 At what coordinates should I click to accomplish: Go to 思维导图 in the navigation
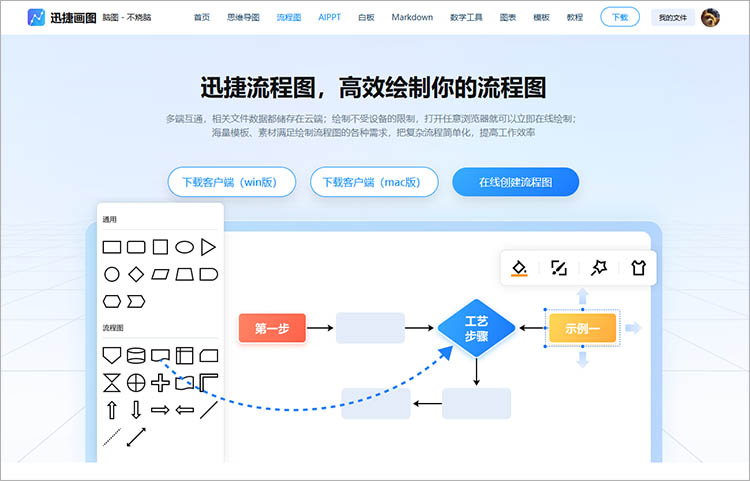point(243,17)
